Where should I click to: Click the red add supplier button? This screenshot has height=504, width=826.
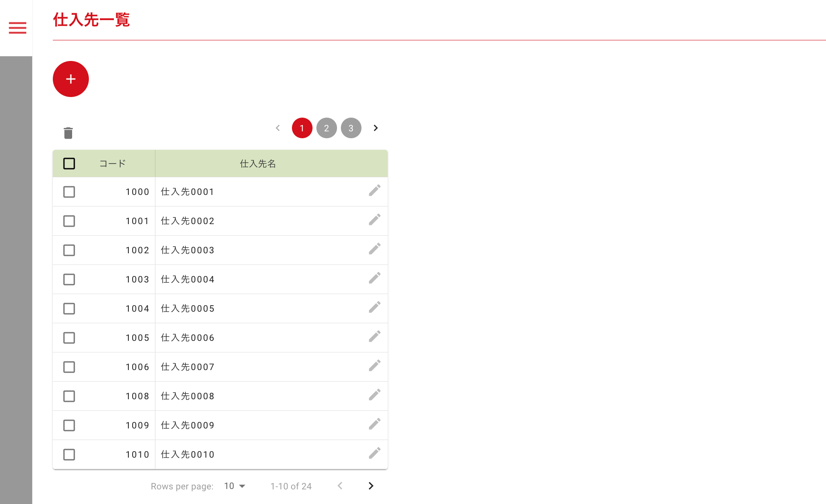tap(71, 79)
